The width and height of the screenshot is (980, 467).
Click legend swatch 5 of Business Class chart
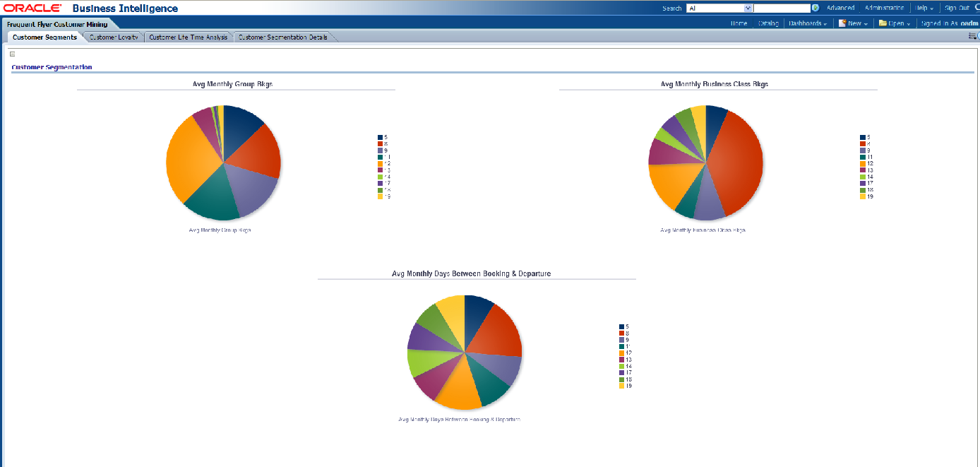(x=862, y=137)
